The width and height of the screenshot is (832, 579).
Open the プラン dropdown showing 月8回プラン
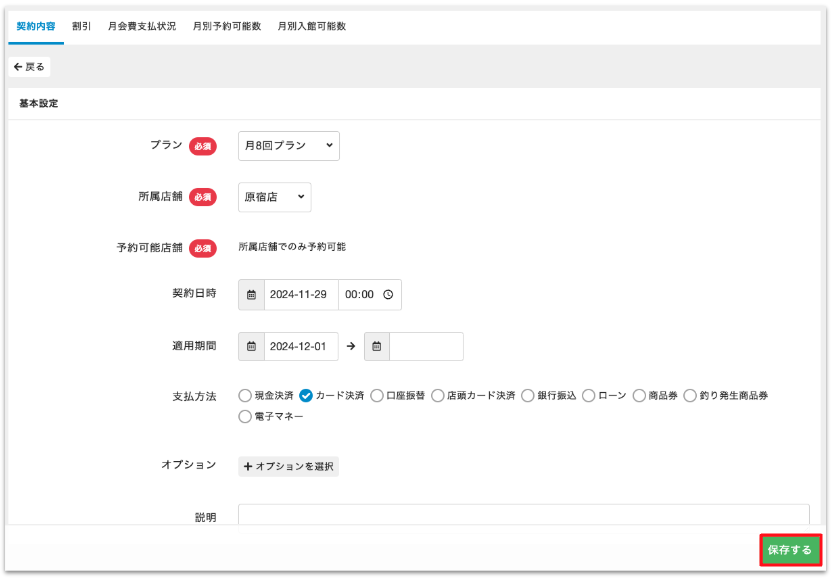[289, 146]
